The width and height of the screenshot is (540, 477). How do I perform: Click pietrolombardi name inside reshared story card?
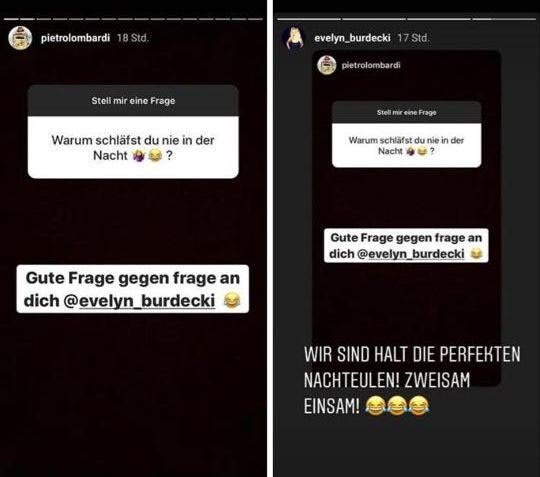[x=371, y=65]
